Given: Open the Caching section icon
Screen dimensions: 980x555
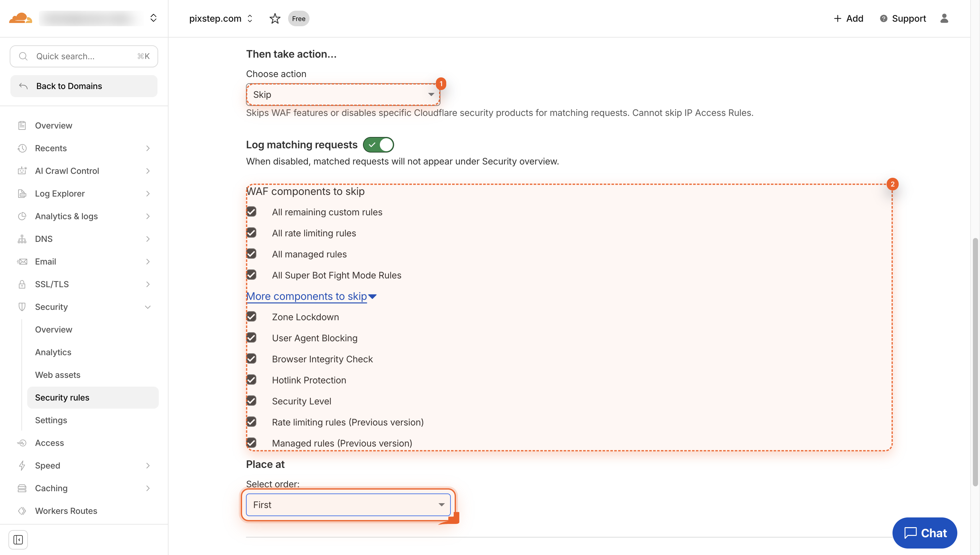Looking at the screenshot, I should click(x=22, y=488).
